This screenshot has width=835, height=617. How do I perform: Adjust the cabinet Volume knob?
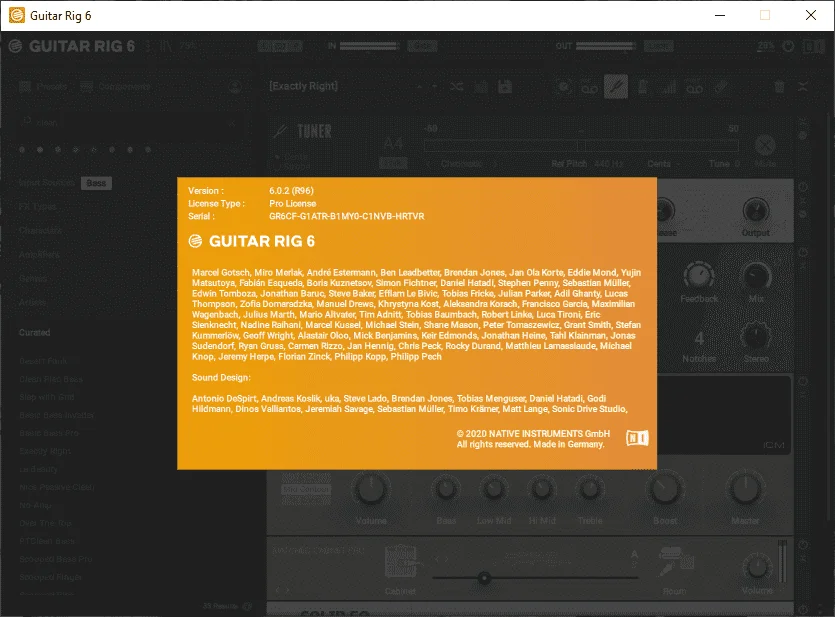pyautogui.click(x=757, y=567)
